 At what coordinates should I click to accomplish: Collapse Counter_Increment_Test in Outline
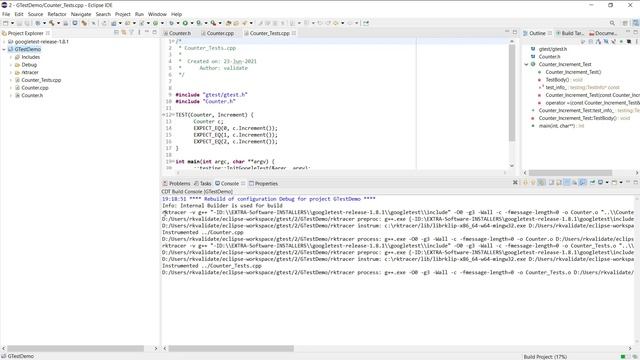(x=526, y=64)
